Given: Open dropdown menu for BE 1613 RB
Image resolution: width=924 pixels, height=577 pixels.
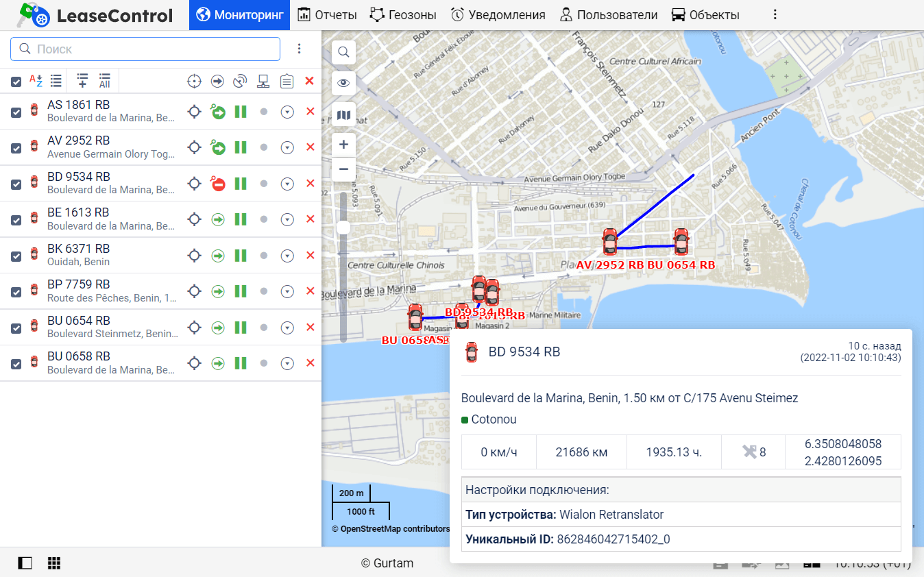Looking at the screenshot, I should pos(287,219).
